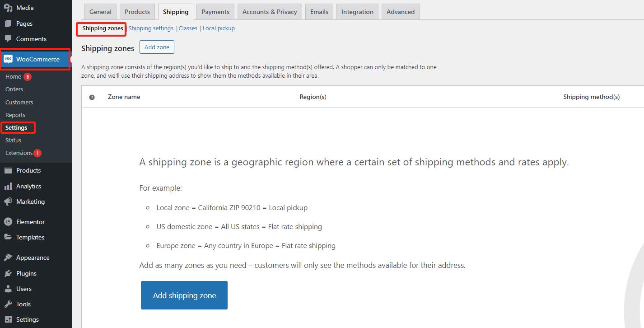Switch to the Payments tab
Viewport: 644px width, 328px height.
[215, 11]
